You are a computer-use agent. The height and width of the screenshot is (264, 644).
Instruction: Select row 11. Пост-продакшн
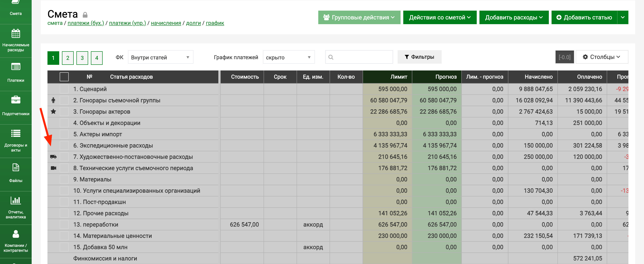point(64,202)
